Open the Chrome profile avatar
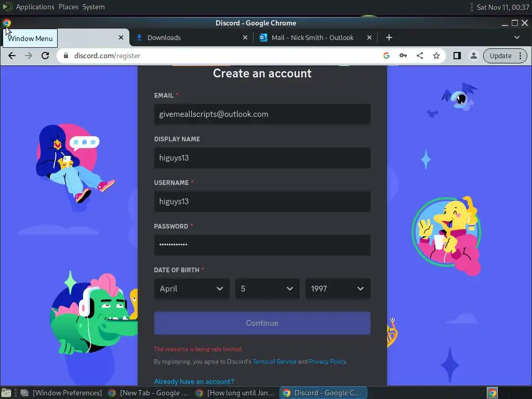Screen dimensions: 532x399 [474, 56]
